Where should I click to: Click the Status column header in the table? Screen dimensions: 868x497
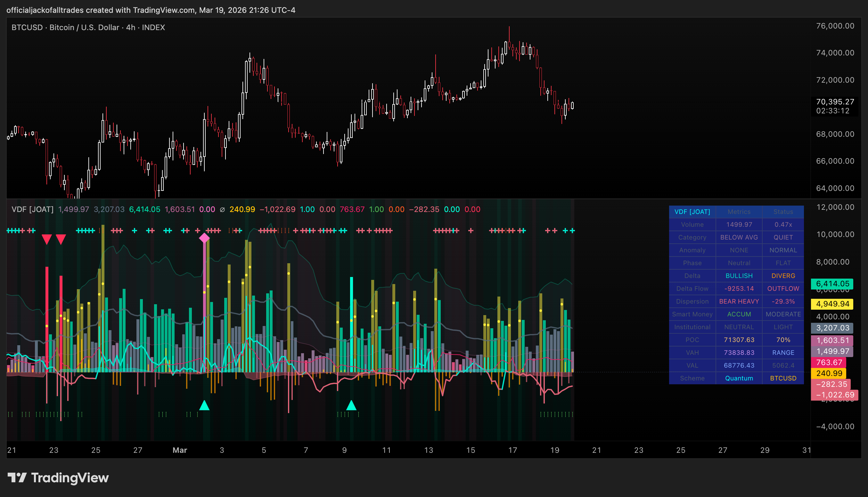[783, 212]
